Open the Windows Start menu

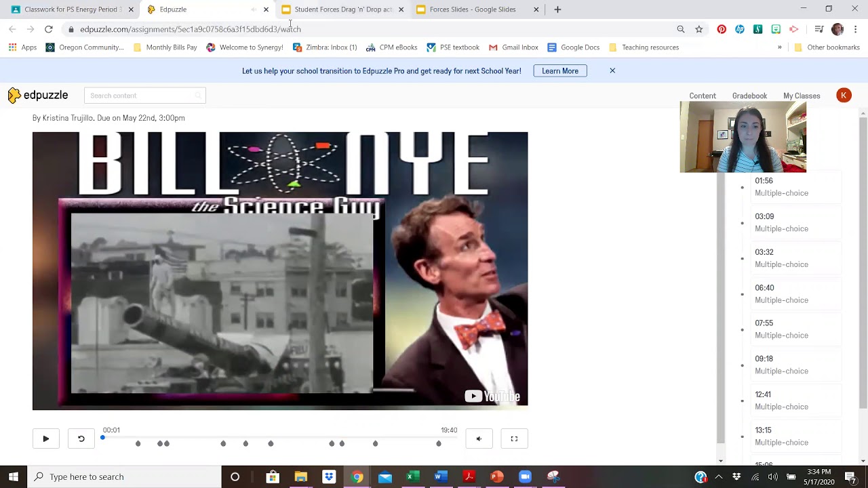(x=14, y=476)
